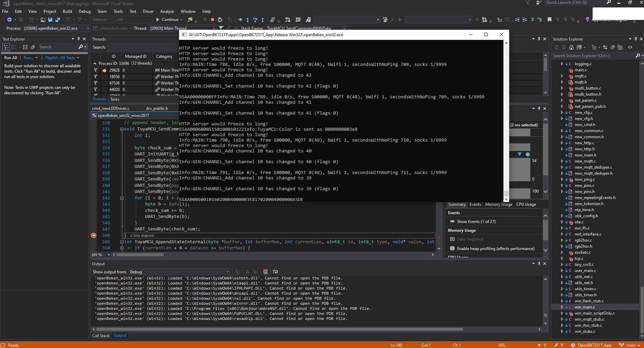
Task: Open the Release configuration dropdown
Action: tap(102, 20)
